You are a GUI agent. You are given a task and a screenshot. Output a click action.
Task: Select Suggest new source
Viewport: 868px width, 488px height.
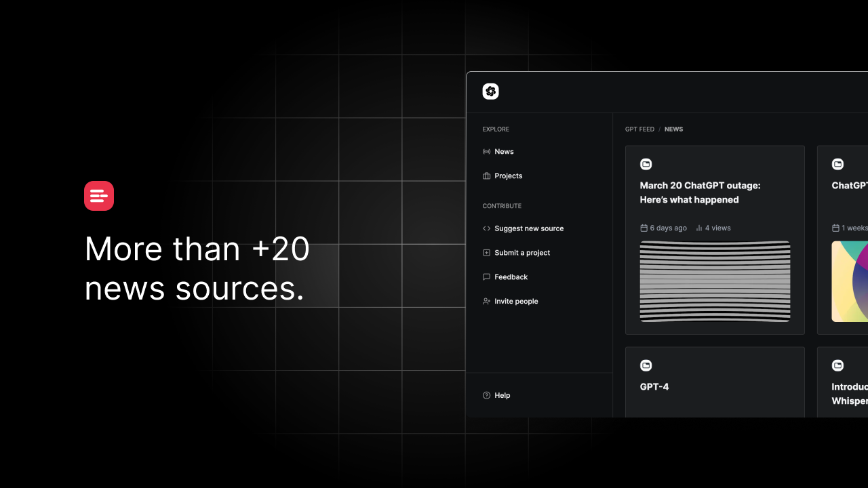pyautogui.click(x=529, y=228)
